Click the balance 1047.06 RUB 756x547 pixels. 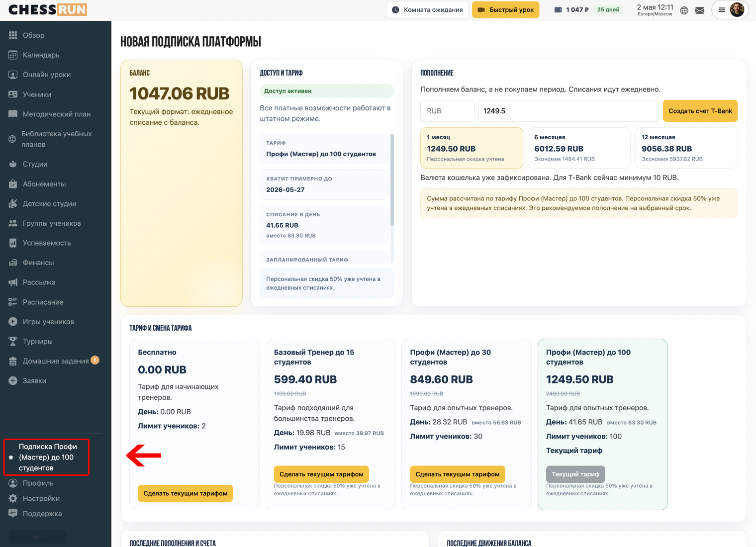coord(180,93)
